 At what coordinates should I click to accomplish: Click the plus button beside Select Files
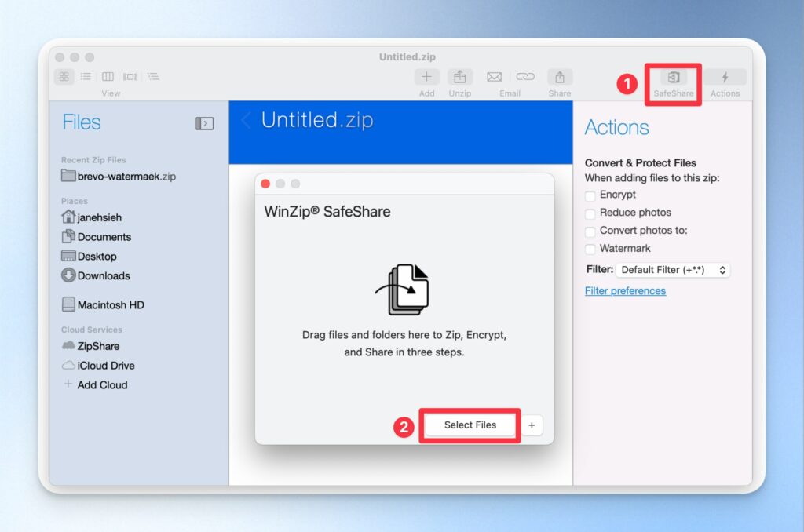(x=532, y=425)
